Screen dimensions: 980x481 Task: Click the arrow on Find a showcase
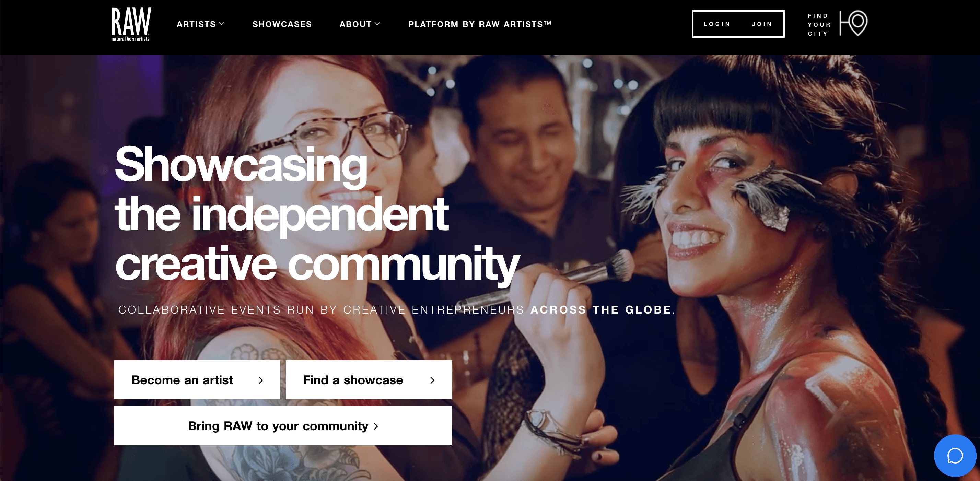[432, 380]
